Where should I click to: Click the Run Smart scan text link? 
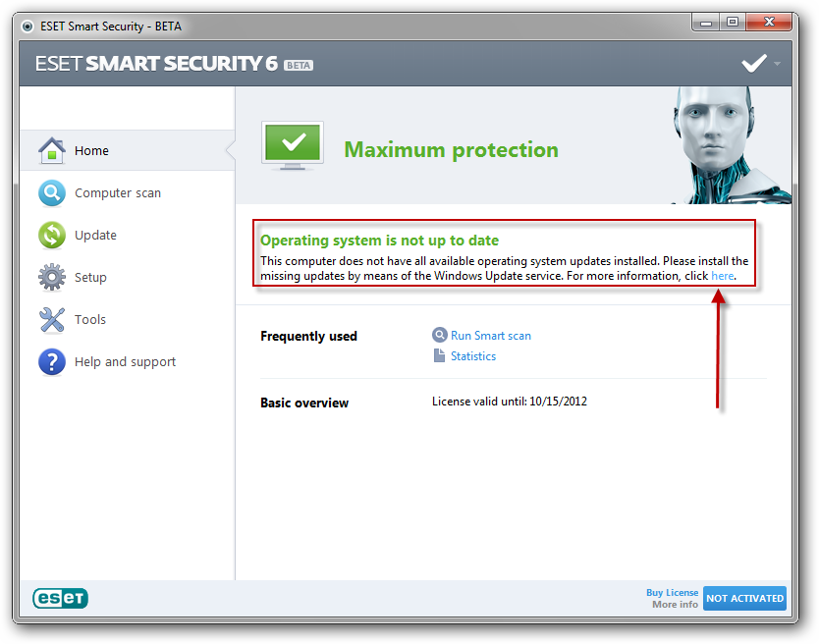click(490, 334)
